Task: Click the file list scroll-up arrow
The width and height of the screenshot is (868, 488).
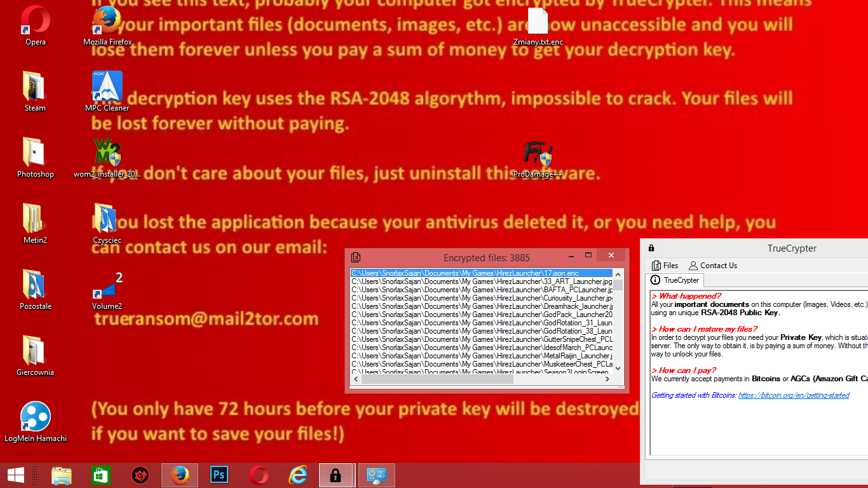Action: coord(618,274)
